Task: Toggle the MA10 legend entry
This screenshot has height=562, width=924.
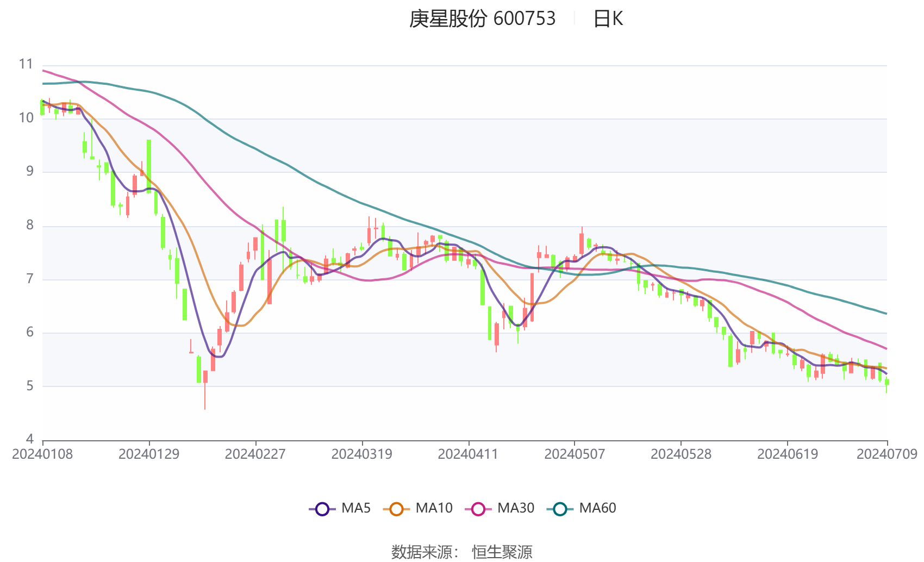Action: [x=417, y=509]
